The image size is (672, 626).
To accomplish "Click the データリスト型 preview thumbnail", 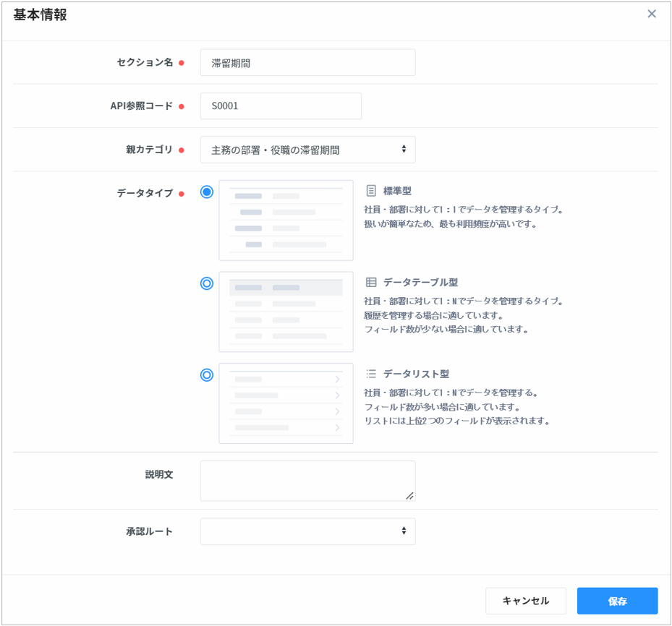I will (x=286, y=403).
